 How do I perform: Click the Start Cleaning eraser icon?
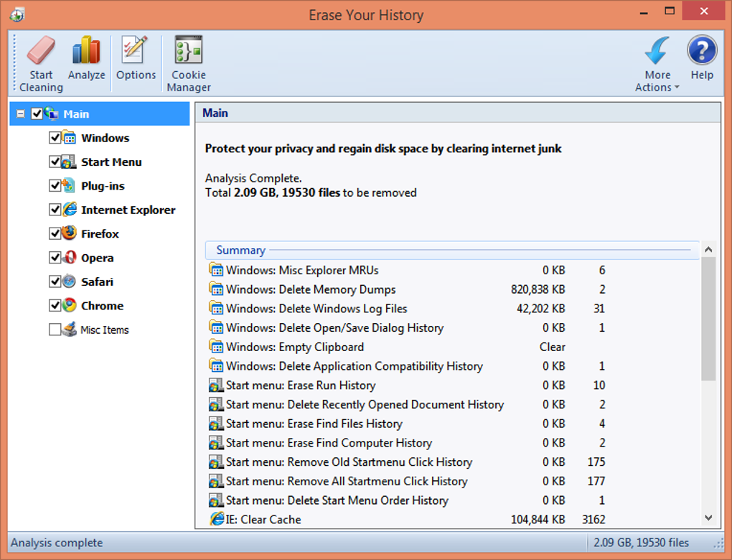tap(41, 50)
